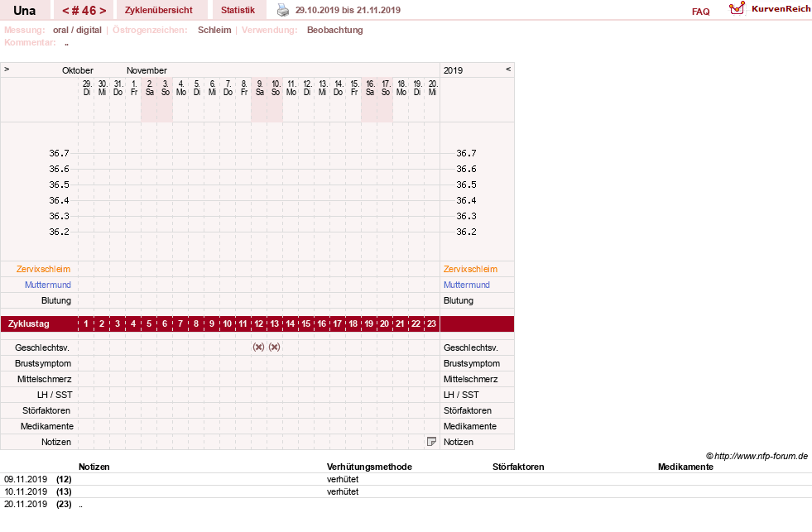Select cycle day 7 in the Zyklustag bar

[x=180, y=324]
